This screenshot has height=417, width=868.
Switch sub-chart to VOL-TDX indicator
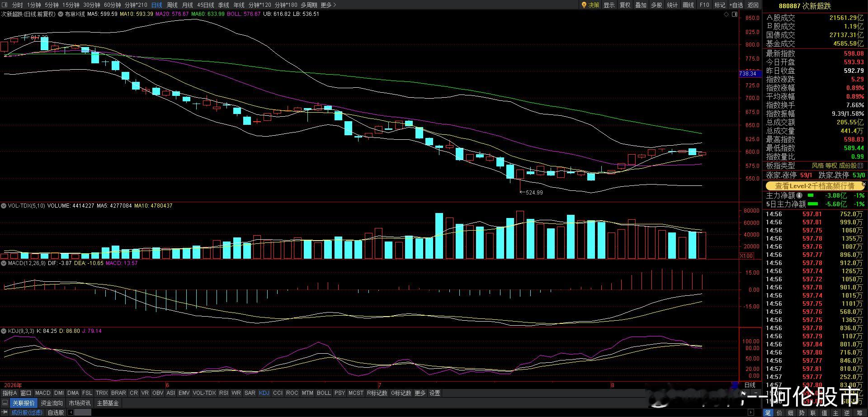pyautogui.click(x=204, y=393)
